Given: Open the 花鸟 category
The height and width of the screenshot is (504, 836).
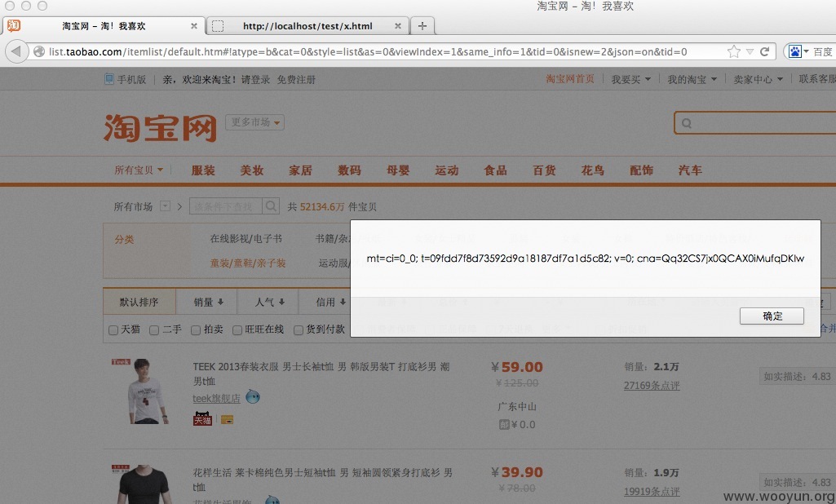Looking at the screenshot, I should [592, 170].
